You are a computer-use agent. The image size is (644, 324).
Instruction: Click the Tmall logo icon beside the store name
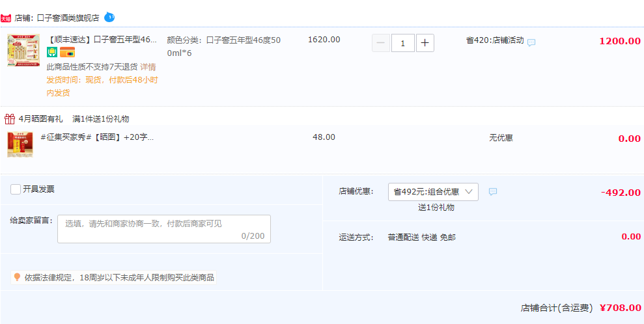pyautogui.click(x=6, y=18)
